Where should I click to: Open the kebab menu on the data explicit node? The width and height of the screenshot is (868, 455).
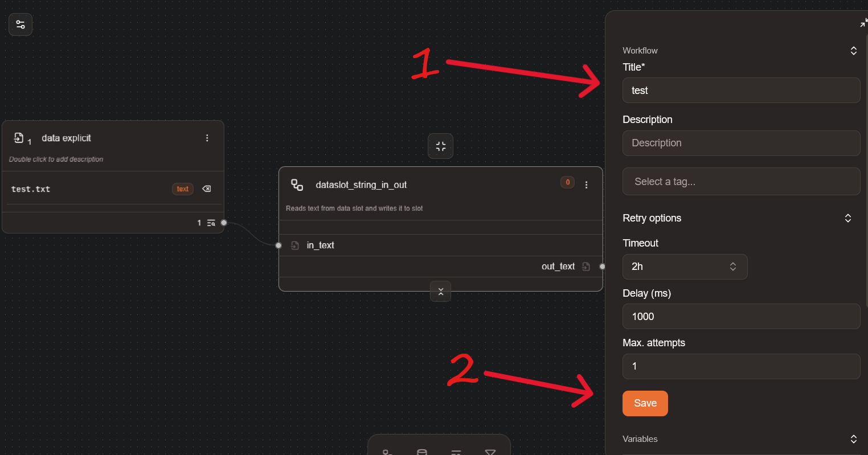[x=207, y=138]
